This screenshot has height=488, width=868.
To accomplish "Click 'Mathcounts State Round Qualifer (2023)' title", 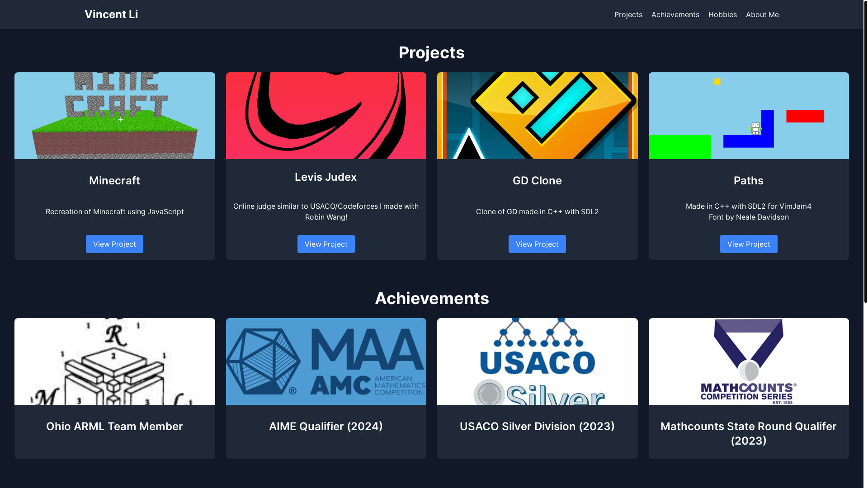I will [749, 433].
